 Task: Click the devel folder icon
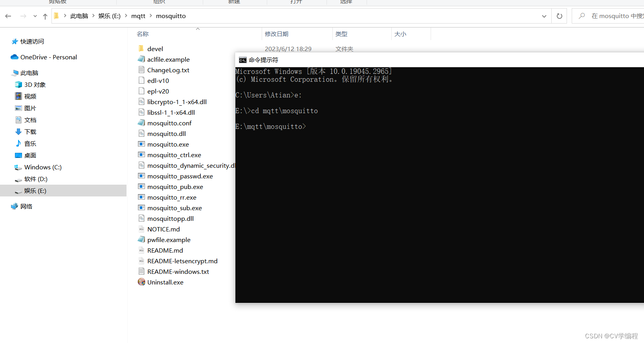[141, 49]
